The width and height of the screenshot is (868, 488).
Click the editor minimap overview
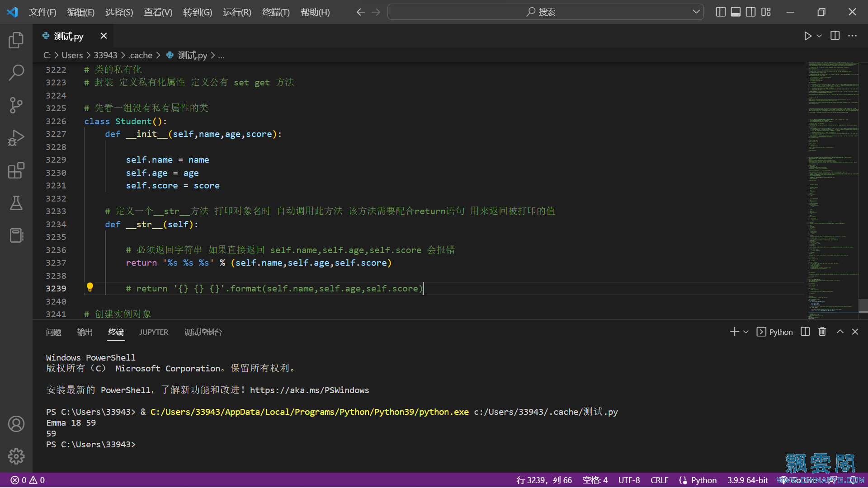(832, 191)
